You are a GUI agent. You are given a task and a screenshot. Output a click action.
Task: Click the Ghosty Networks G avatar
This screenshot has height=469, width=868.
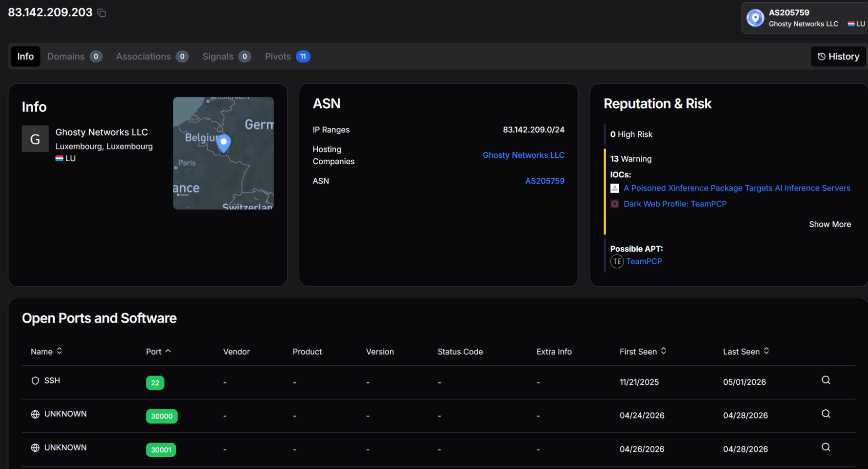click(x=35, y=139)
